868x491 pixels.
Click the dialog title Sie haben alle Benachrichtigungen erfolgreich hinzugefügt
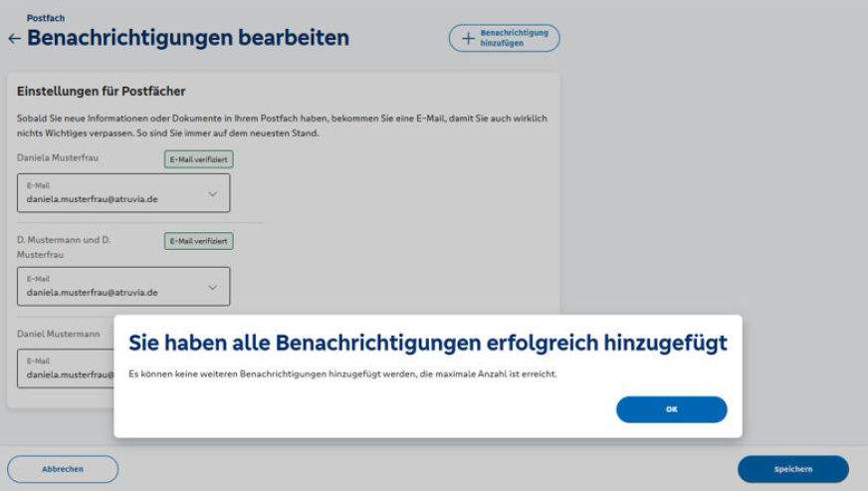[x=428, y=343]
